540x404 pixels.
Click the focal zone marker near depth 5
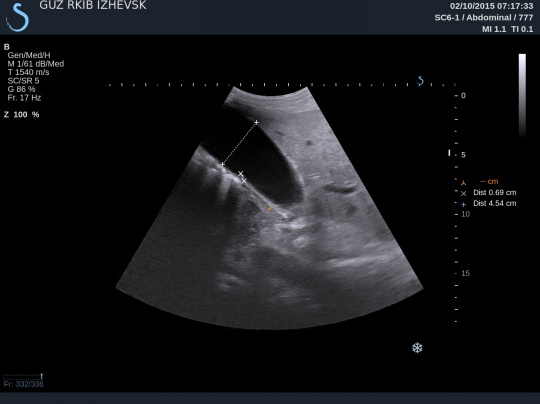click(449, 153)
